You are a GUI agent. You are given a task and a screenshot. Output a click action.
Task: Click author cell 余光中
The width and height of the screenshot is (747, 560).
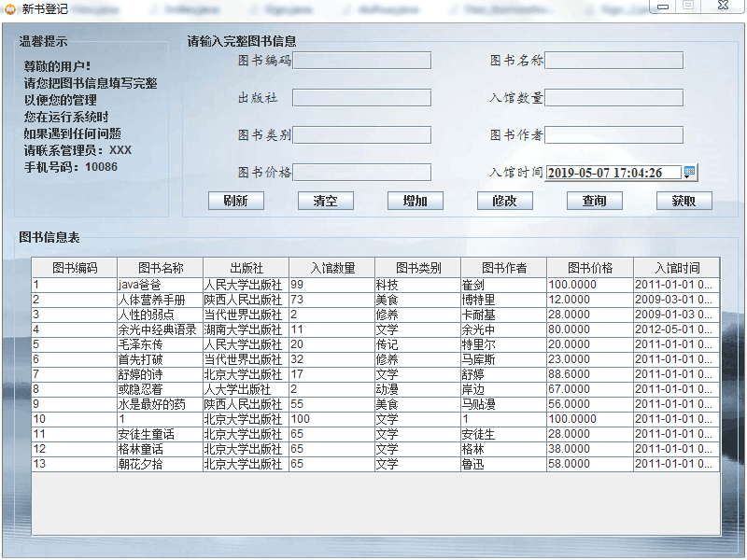click(x=503, y=329)
